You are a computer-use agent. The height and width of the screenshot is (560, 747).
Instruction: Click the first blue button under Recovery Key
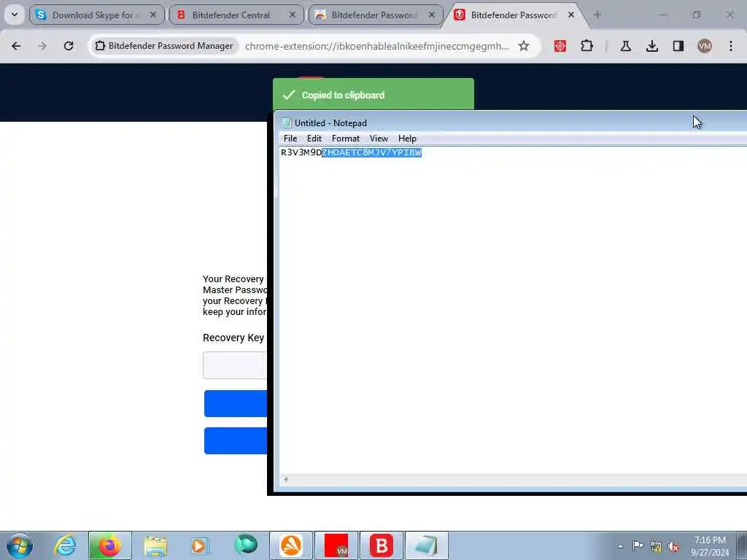tap(236, 403)
